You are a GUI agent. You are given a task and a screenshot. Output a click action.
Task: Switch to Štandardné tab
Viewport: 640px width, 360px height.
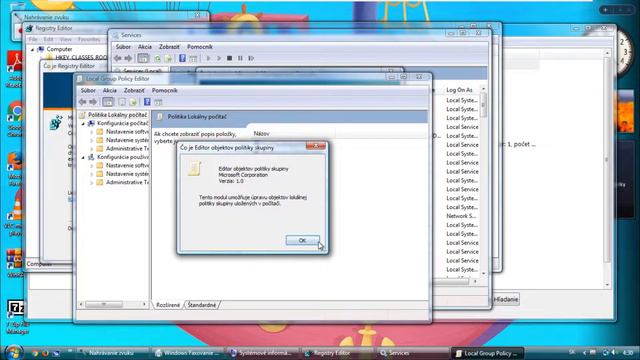coord(202,305)
